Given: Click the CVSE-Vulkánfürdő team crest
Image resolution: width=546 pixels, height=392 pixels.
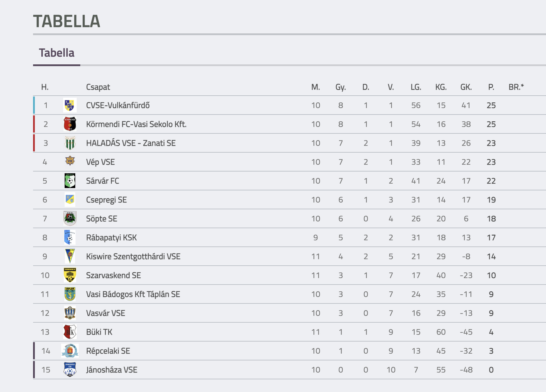Looking at the screenshot, I should click(70, 105).
